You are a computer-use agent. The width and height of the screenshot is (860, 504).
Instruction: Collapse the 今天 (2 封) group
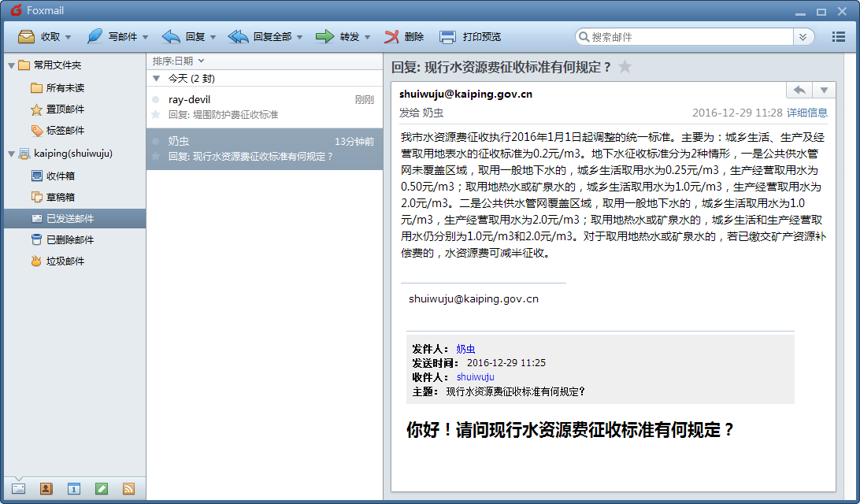(x=156, y=79)
